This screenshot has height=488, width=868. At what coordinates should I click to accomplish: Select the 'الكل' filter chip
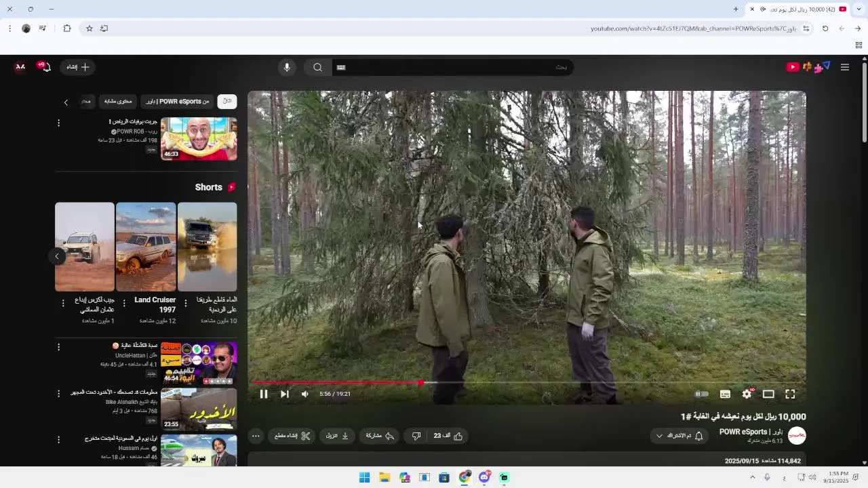pyautogui.click(x=227, y=102)
